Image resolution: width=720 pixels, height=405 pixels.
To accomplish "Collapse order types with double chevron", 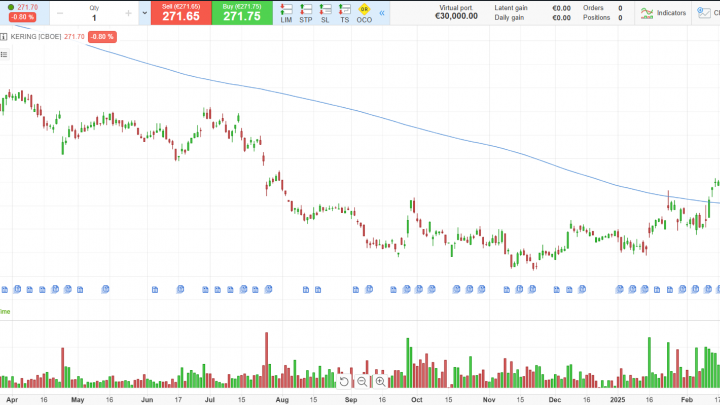I will click(x=381, y=13).
